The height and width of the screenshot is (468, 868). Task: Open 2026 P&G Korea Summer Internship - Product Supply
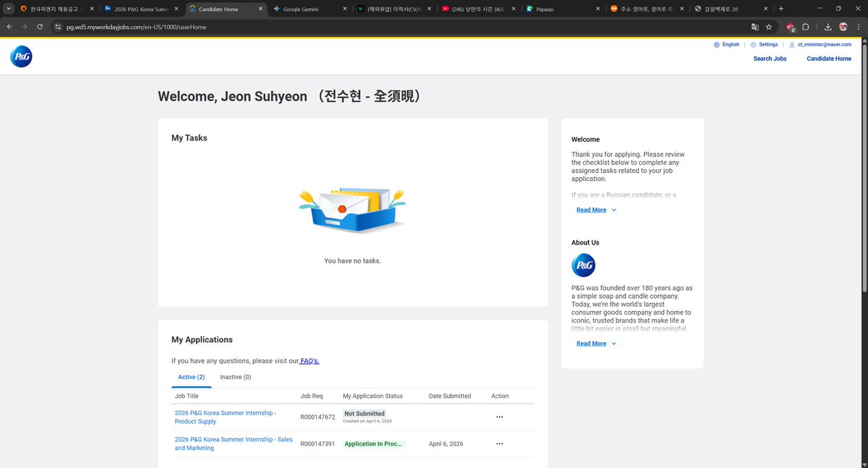[225, 417]
